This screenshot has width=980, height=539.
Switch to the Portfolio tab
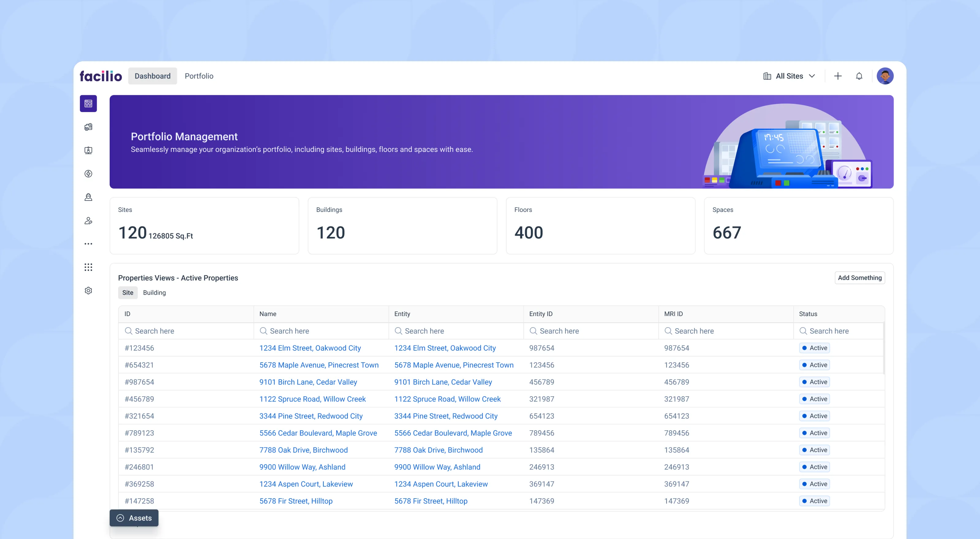point(199,76)
